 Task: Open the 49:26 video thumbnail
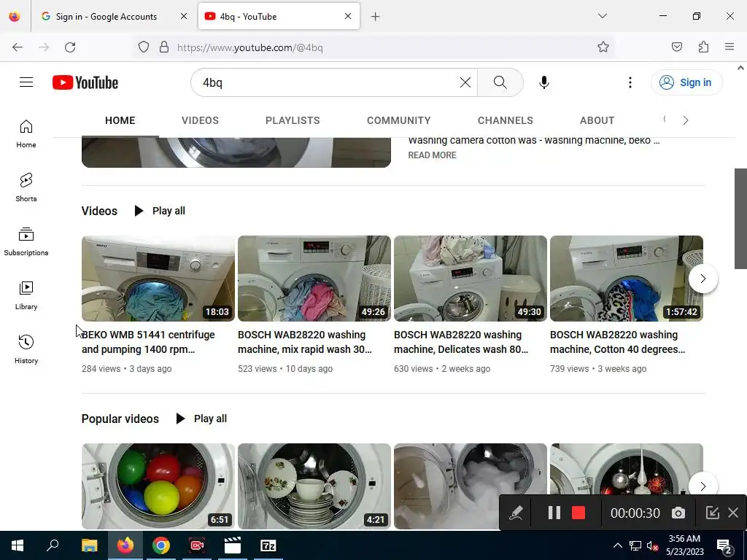tap(314, 279)
